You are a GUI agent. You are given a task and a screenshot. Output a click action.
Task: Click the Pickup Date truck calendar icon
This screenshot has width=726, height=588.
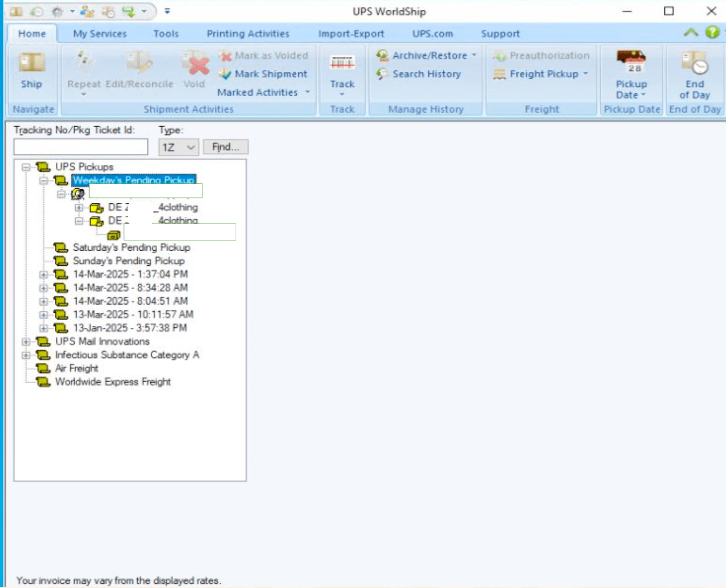click(631, 62)
